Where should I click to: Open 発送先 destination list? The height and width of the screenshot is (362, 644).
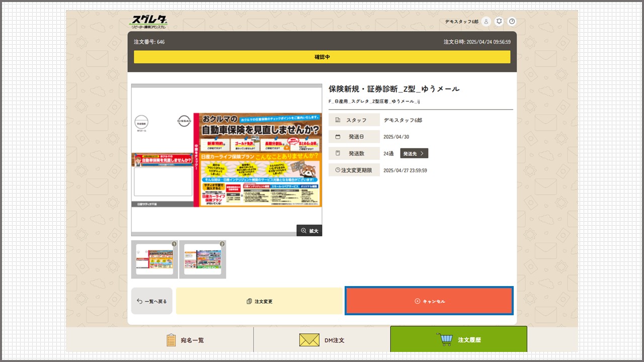coord(414,153)
